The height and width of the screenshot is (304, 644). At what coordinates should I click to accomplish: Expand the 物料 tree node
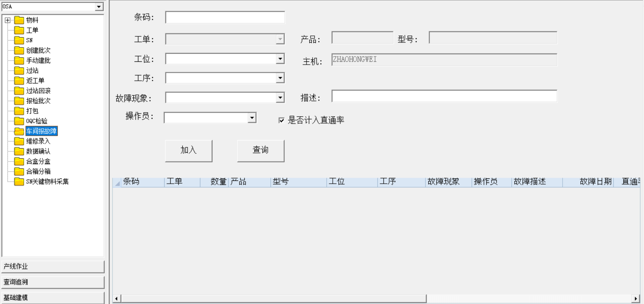pyautogui.click(x=8, y=20)
